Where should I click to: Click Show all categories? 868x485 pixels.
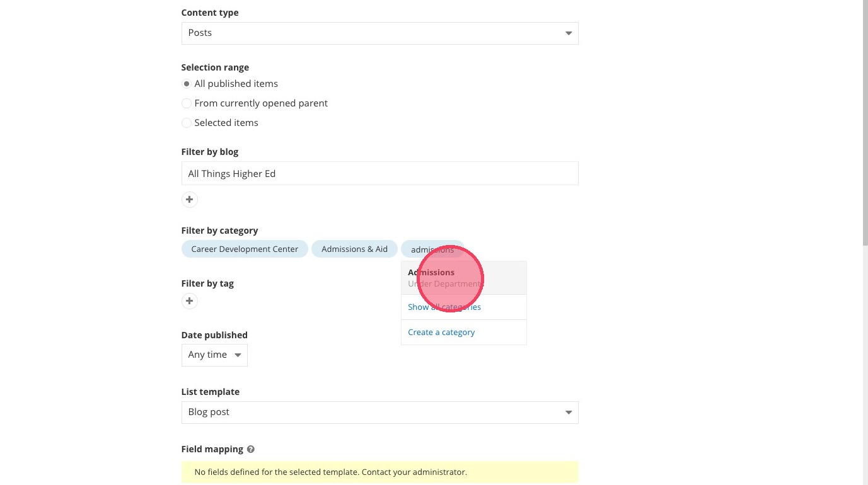[444, 307]
